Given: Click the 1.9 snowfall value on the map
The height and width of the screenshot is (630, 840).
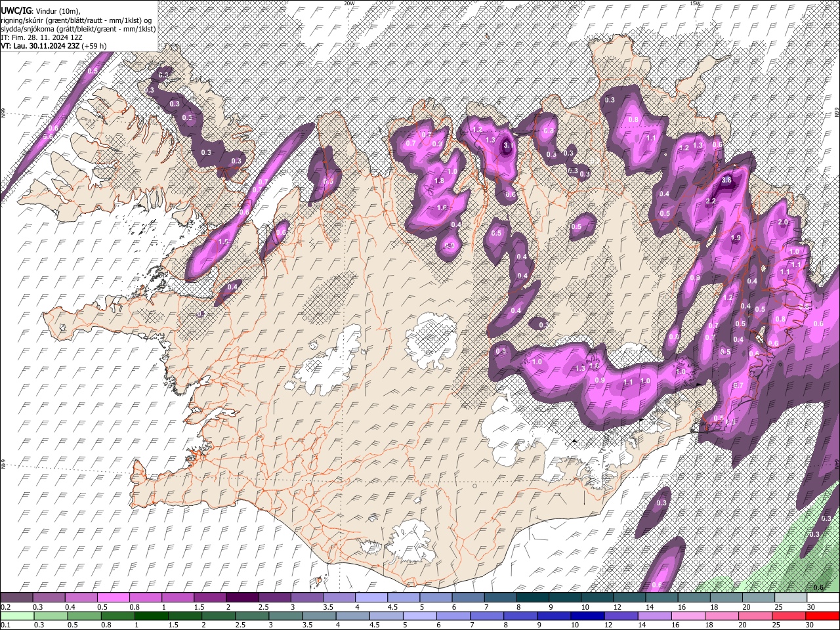Looking at the screenshot, I should (736, 238).
